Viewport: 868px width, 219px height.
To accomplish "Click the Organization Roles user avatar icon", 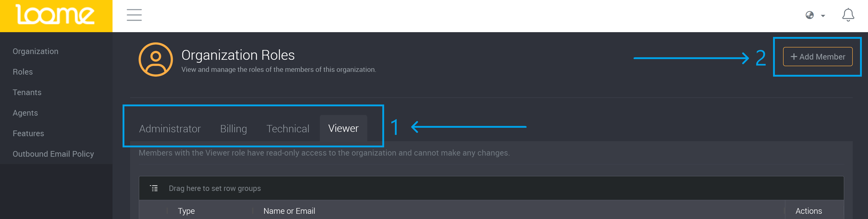I will [156, 59].
